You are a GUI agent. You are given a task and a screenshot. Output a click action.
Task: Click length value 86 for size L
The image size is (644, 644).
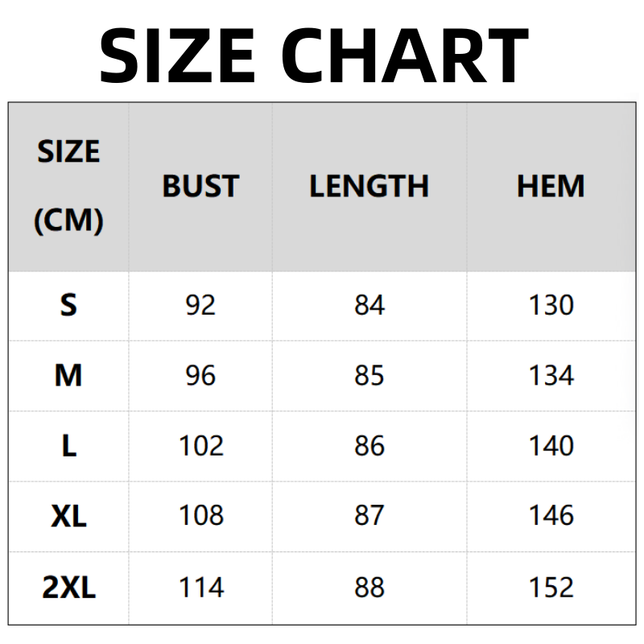point(369,446)
